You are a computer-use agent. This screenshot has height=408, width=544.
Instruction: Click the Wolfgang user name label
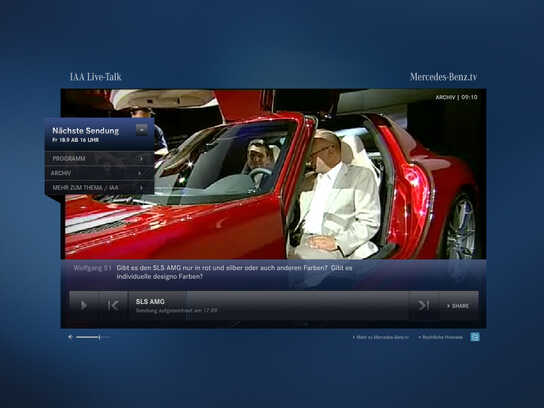click(92, 268)
